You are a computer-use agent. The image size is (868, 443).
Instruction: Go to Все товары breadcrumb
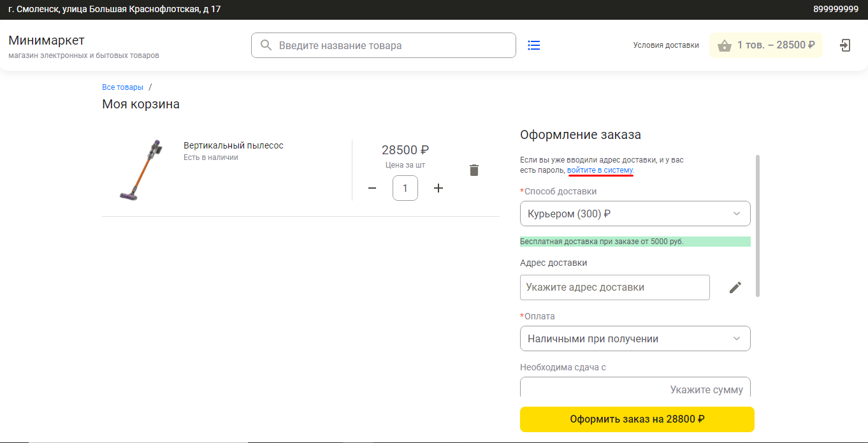pos(122,87)
